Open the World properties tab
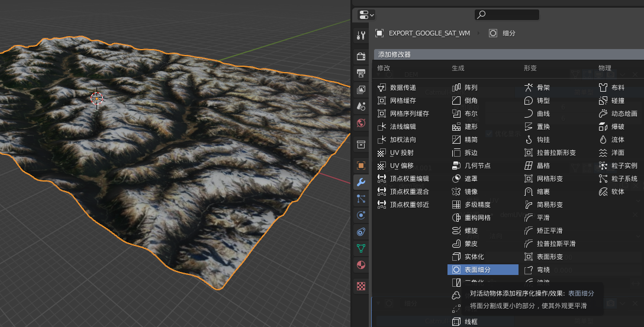 click(361, 123)
